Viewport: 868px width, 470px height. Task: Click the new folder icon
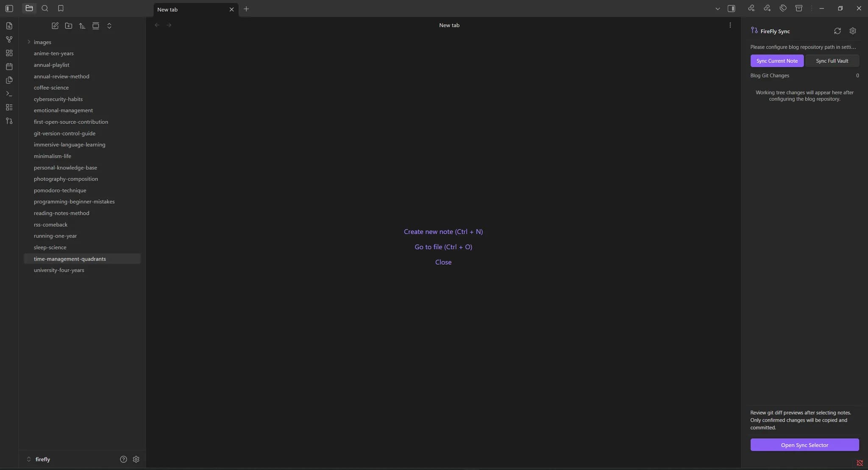(68, 26)
